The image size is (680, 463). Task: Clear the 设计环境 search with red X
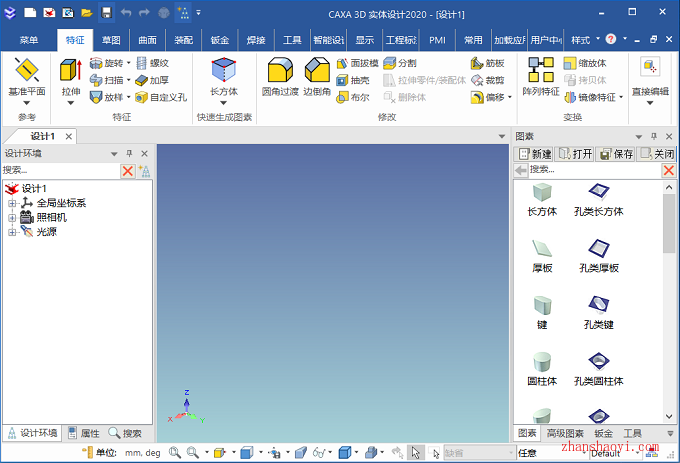pos(128,171)
